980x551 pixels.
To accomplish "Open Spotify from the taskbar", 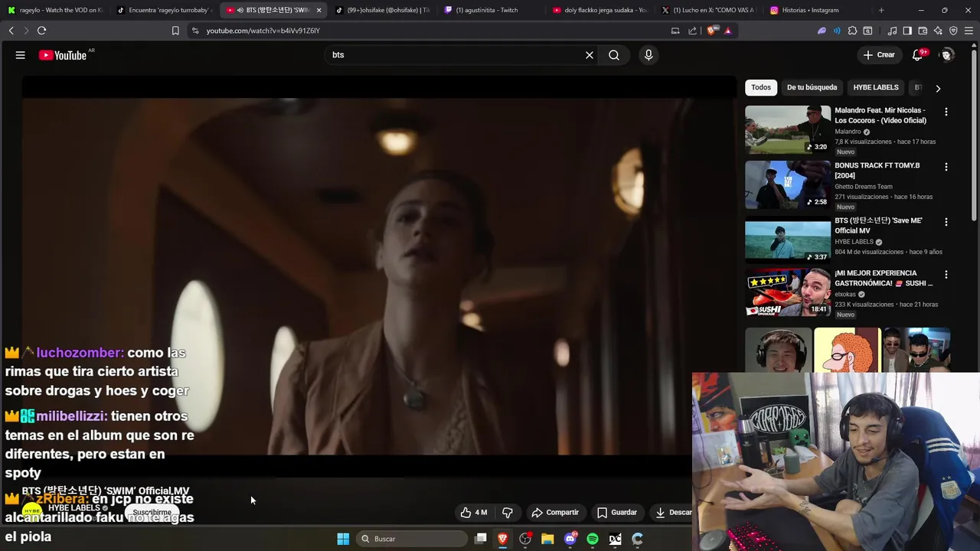I will point(593,539).
